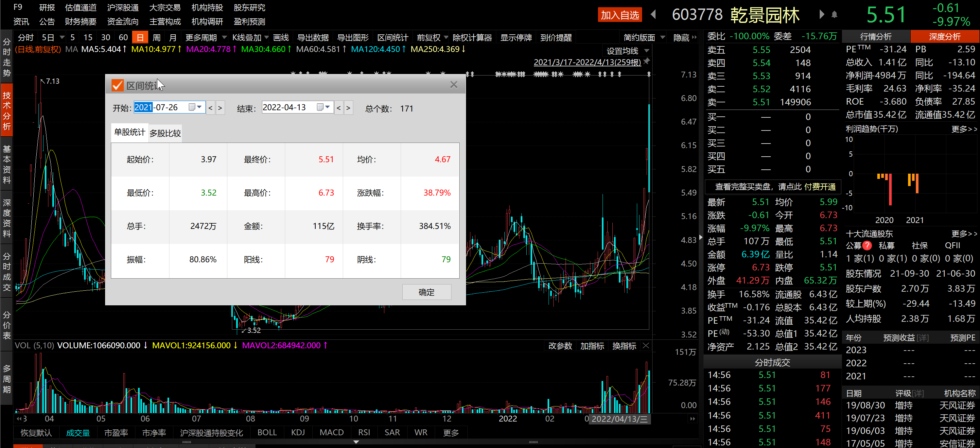The width and height of the screenshot is (980, 448).
Task: Click 区间统计 in toolbar
Action: coord(393,37)
